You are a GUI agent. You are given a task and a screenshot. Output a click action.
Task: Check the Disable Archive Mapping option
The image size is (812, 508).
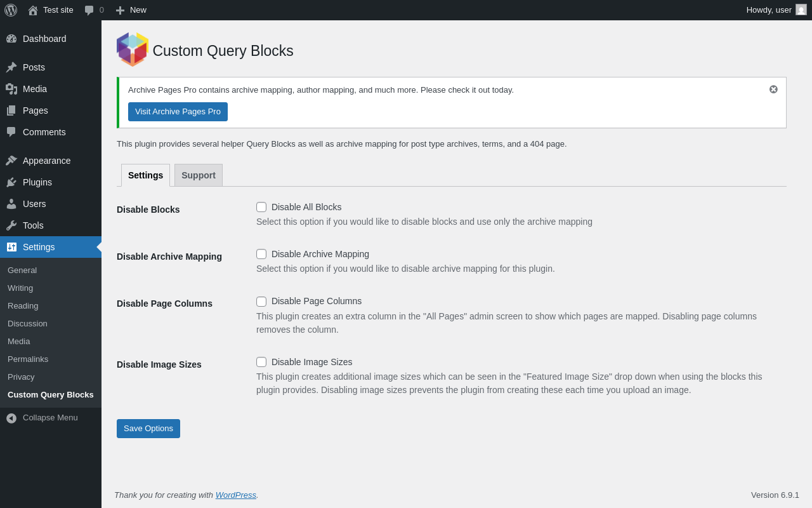pyautogui.click(x=261, y=254)
